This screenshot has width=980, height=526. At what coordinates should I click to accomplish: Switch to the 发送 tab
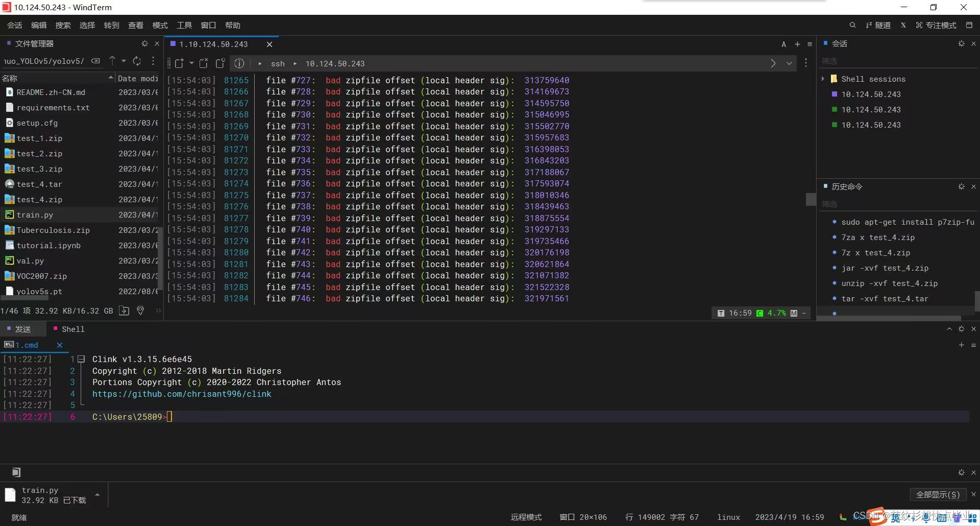coord(23,329)
